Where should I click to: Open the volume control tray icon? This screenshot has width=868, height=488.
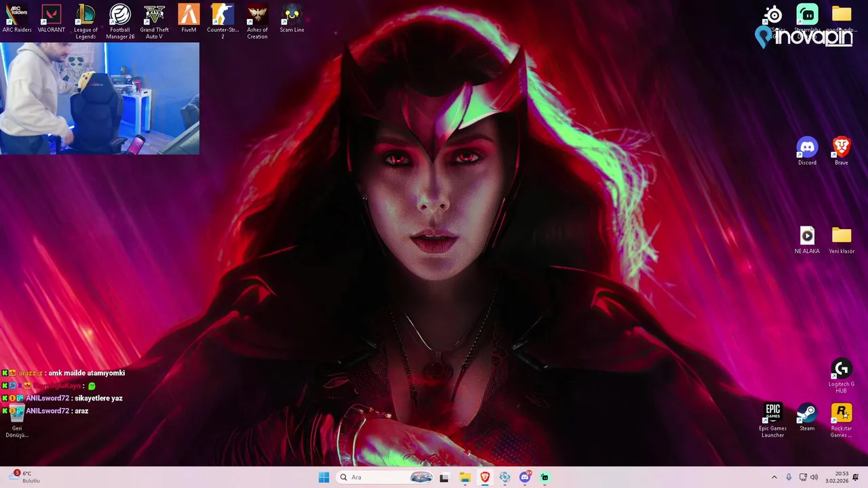click(x=814, y=477)
